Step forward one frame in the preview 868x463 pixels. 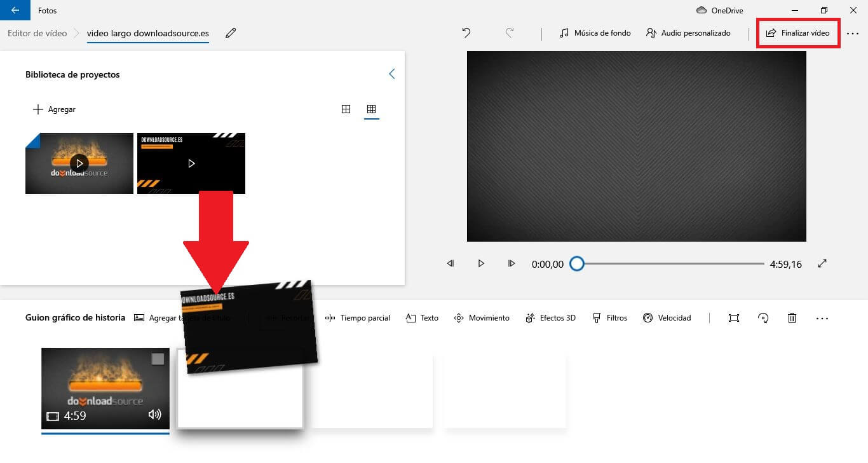(512, 263)
